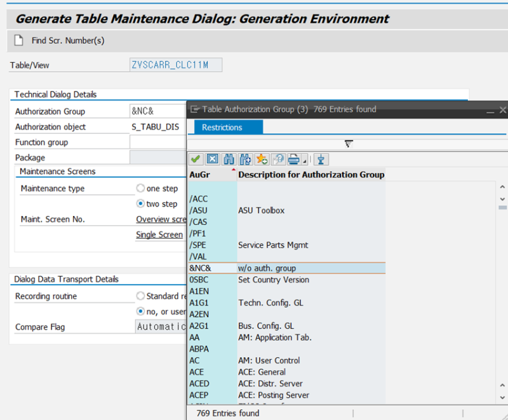Select the /ASU ASU Toolbox row

tap(287, 210)
